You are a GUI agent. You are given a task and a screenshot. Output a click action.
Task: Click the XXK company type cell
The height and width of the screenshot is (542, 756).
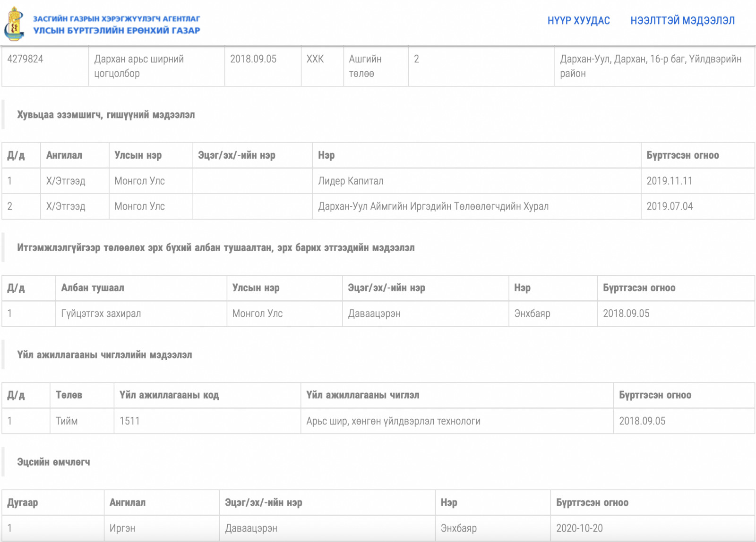pyautogui.click(x=315, y=59)
